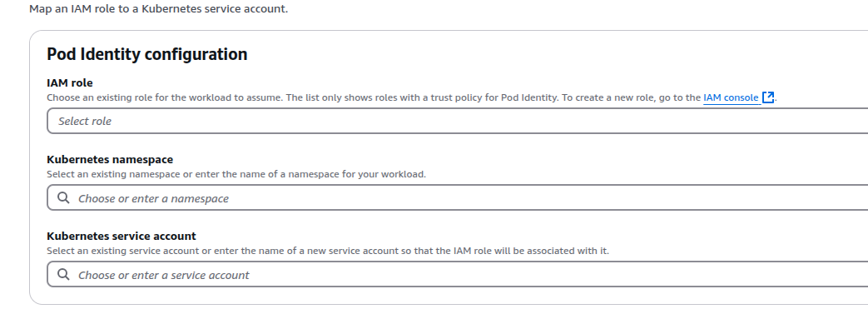The height and width of the screenshot is (314, 868).
Task: Click the external link icon beside IAM console
Action: coord(768,97)
